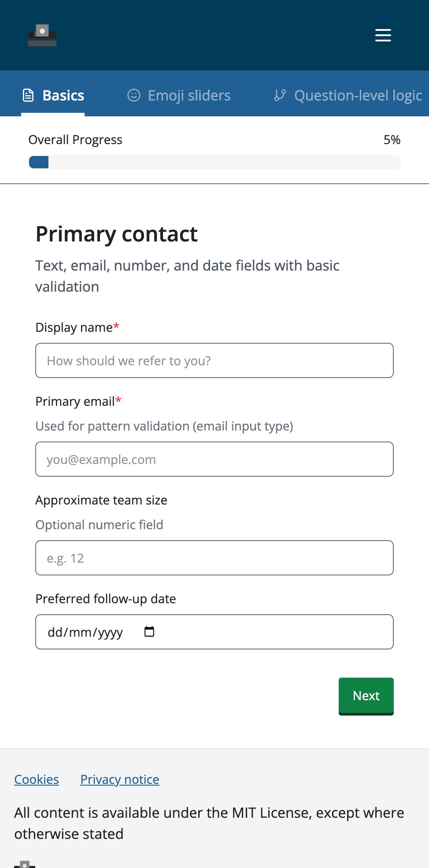The height and width of the screenshot is (868, 429).
Task: Click into the Primary email field
Action: tap(214, 459)
